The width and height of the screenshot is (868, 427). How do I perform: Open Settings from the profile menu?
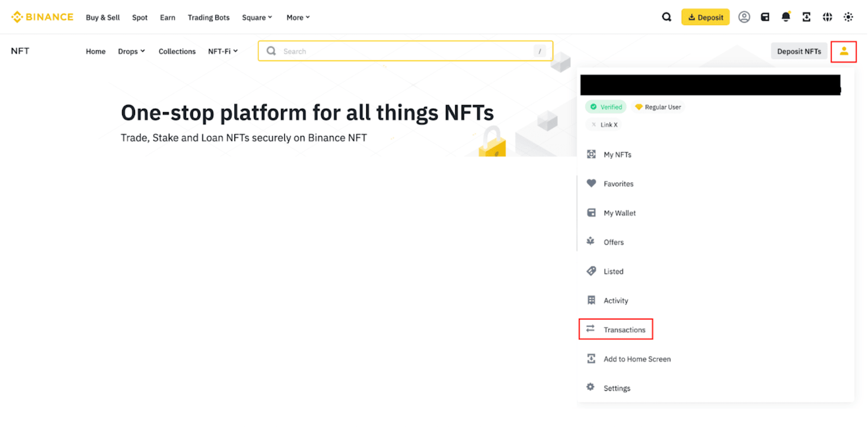point(616,388)
